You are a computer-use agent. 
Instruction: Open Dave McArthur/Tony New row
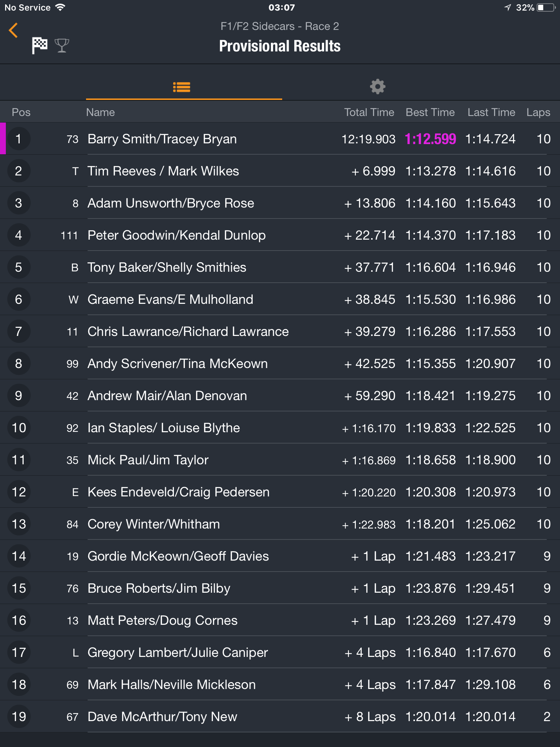pyautogui.click(x=280, y=716)
